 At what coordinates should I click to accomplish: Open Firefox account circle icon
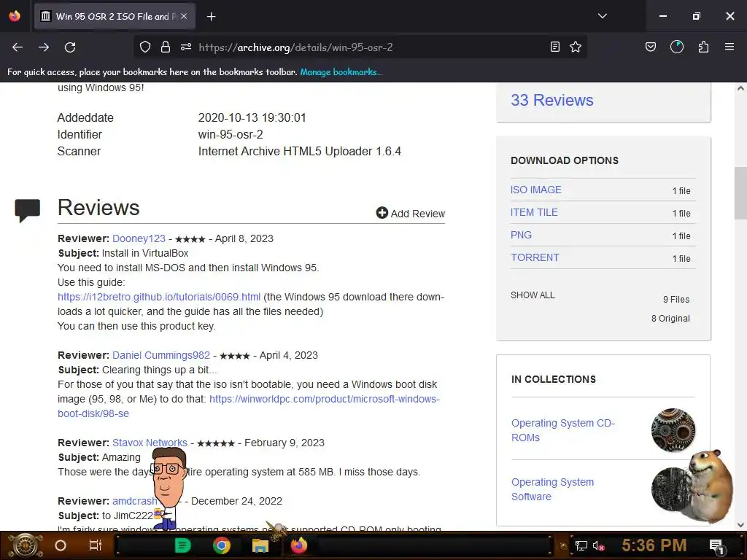[676, 47]
